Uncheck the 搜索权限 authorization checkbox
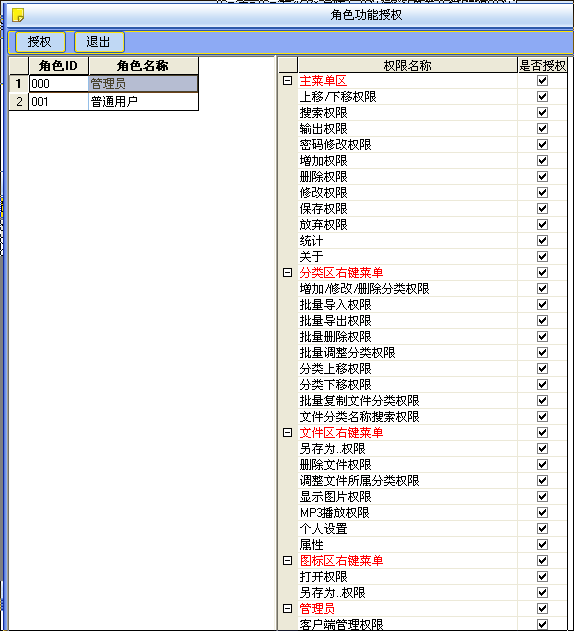574x631 pixels. pyautogui.click(x=542, y=113)
